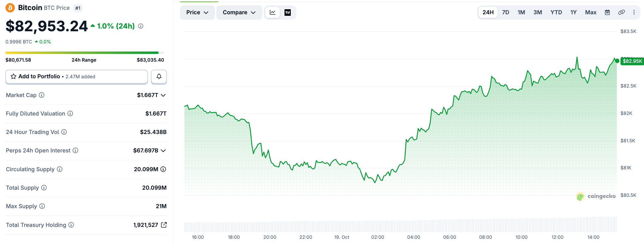The width and height of the screenshot is (644, 243).
Task: Show Market Cap info tooltip icon
Action: pyautogui.click(x=42, y=95)
